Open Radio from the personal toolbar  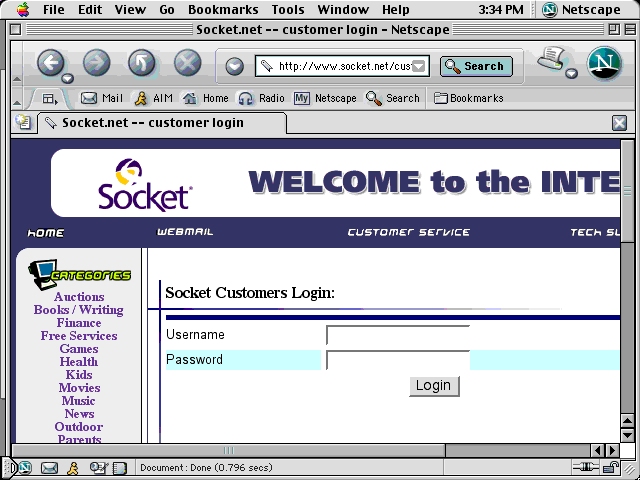point(261,98)
